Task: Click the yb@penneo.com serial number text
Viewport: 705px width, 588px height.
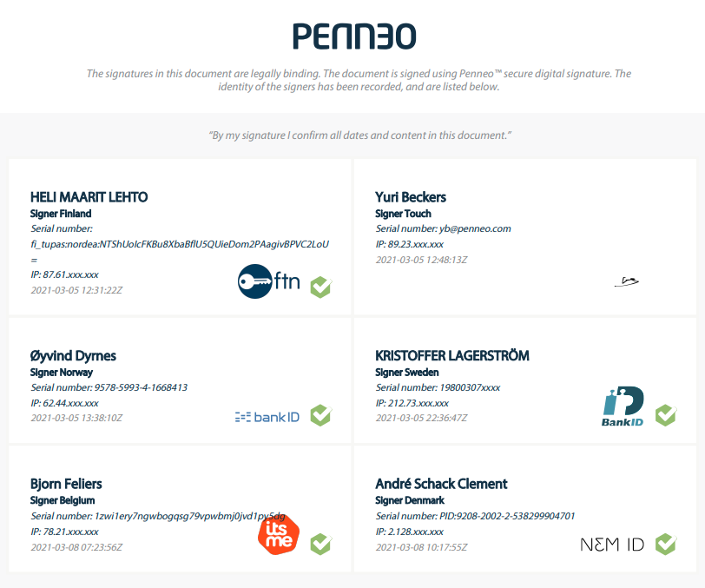Action: click(475, 228)
